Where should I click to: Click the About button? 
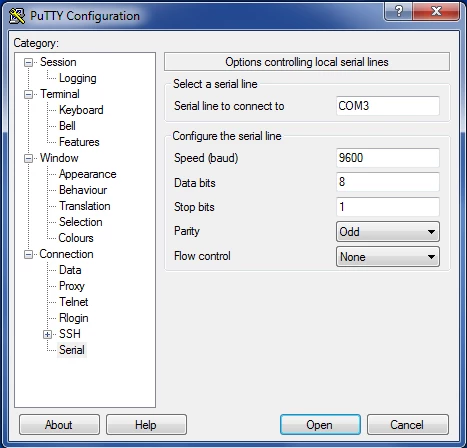point(59,425)
